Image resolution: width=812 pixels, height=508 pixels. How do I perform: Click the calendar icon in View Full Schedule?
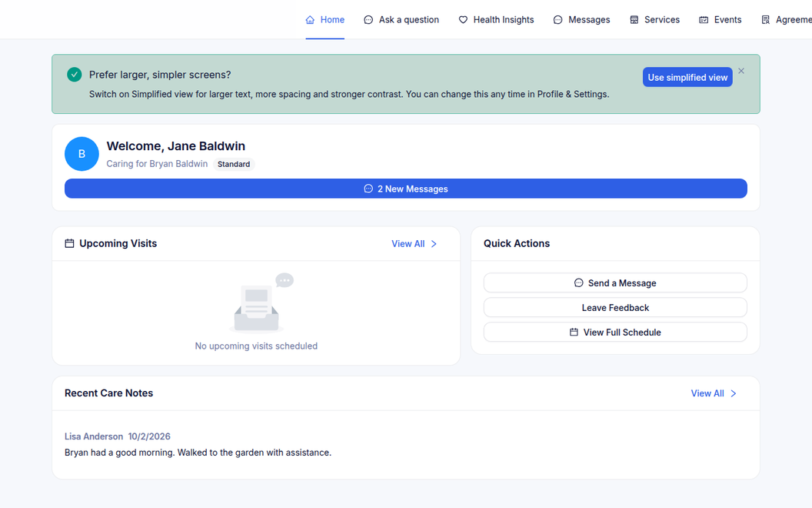click(574, 333)
